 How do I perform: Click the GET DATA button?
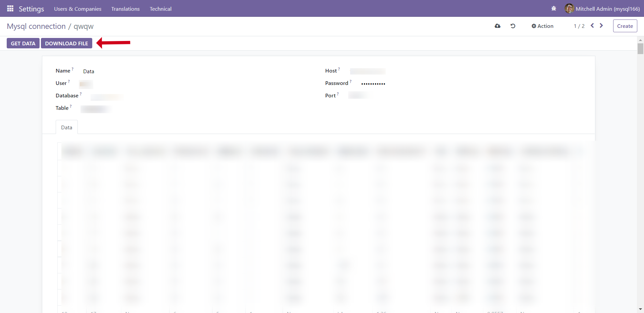[x=23, y=43]
